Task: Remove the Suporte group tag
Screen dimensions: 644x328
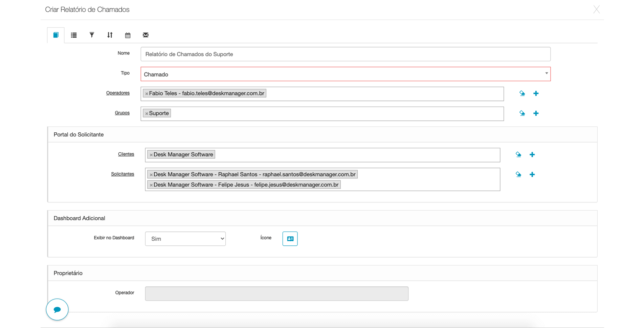Action: click(147, 114)
